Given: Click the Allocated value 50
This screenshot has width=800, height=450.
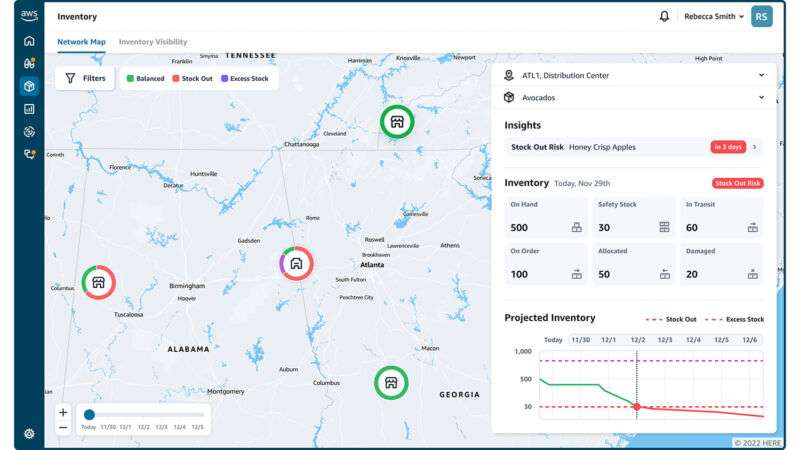Looking at the screenshot, I should click(x=604, y=274).
